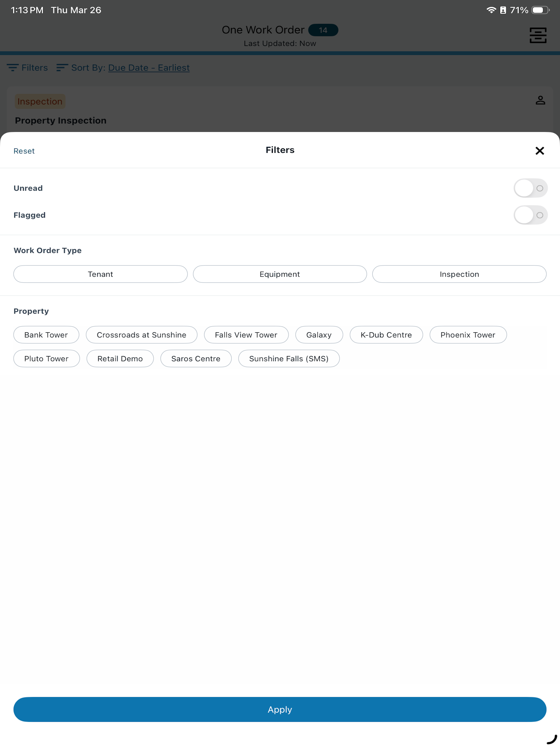Filter by Retail Demo property
560x747 pixels.
tap(120, 358)
